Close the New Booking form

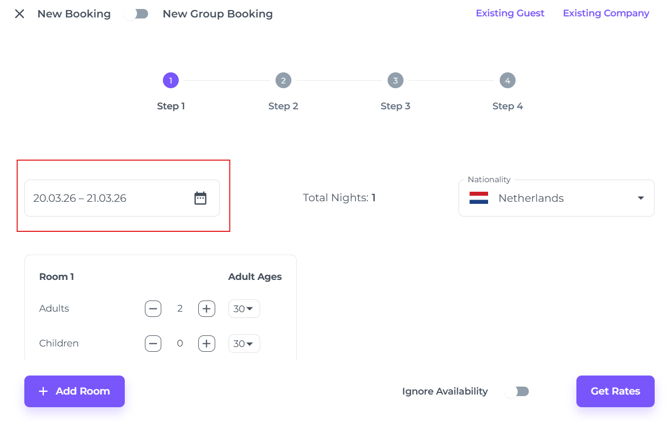[19, 14]
